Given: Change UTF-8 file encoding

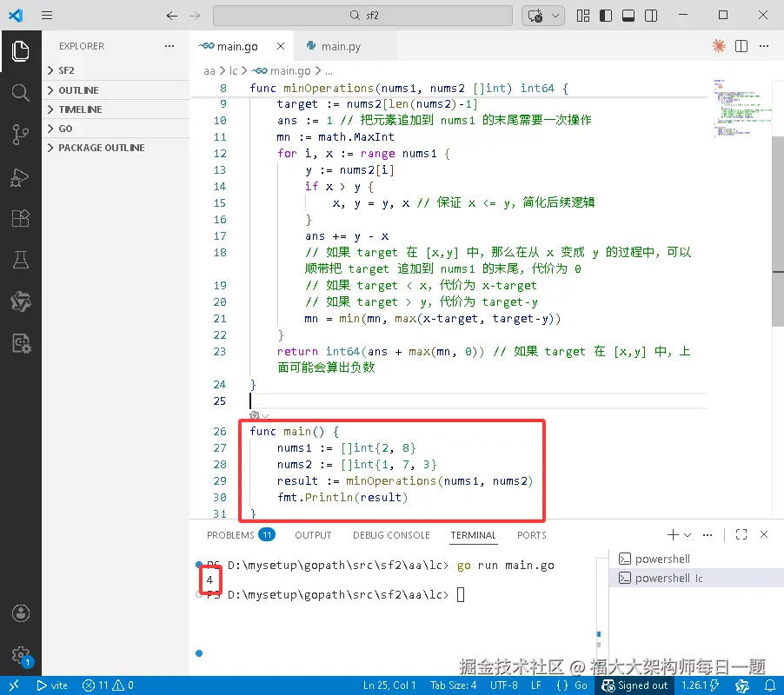Looking at the screenshot, I should click(x=503, y=685).
